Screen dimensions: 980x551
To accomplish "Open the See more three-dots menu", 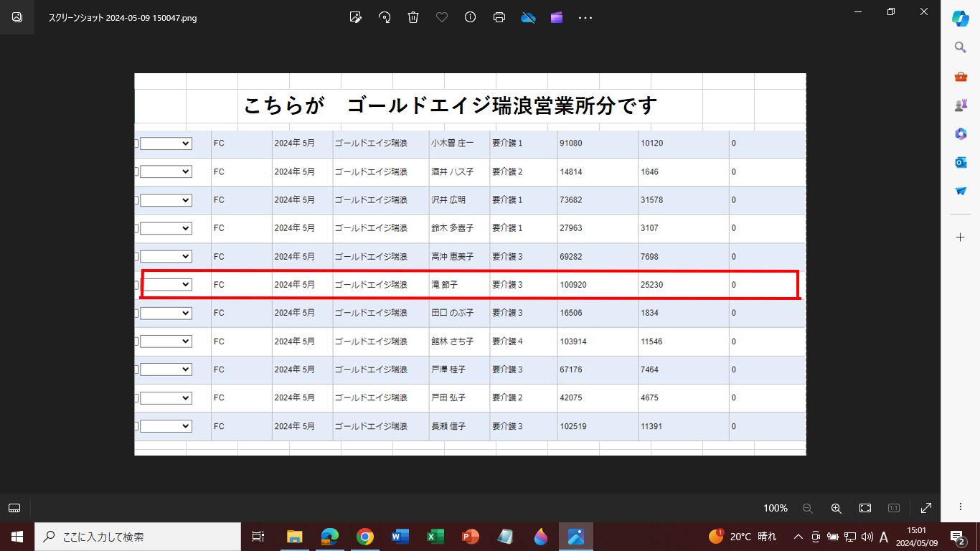I will point(585,17).
